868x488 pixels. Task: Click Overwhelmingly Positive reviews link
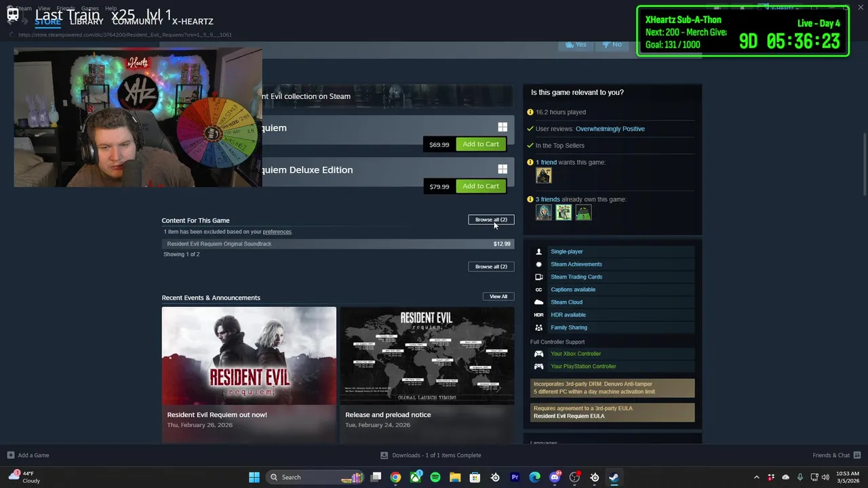[x=610, y=129]
